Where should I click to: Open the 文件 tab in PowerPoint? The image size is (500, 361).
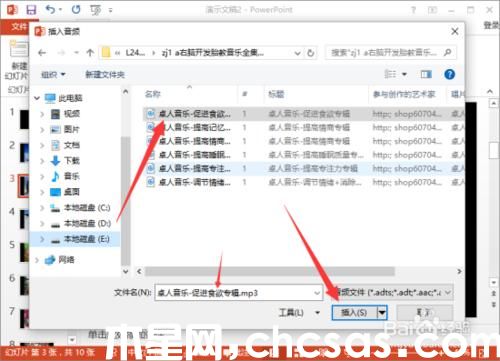19,26
